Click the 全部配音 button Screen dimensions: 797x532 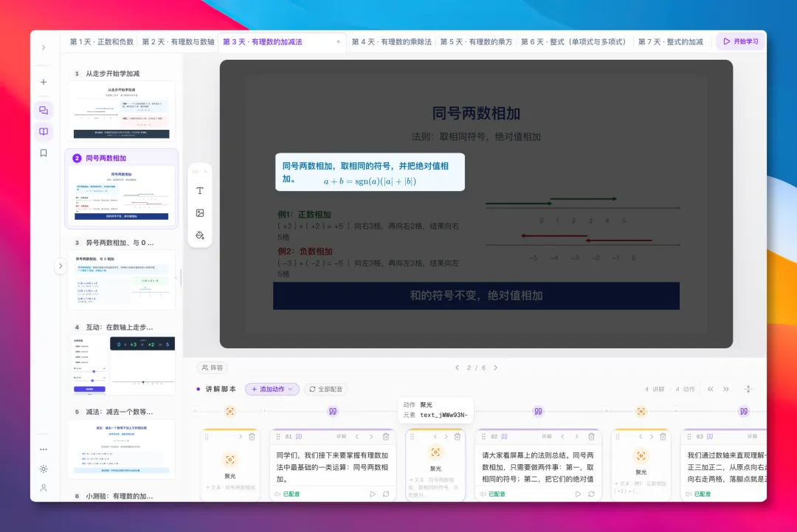pyautogui.click(x=325, y=389)
